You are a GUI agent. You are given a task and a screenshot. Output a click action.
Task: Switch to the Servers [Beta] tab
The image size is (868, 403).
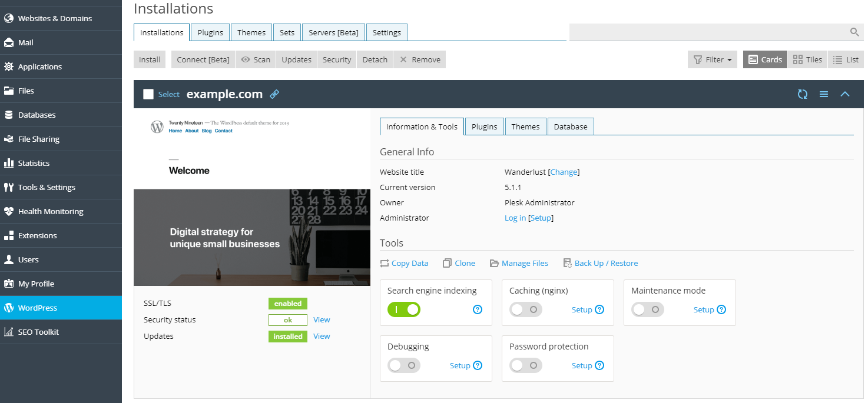coord(333,32)
